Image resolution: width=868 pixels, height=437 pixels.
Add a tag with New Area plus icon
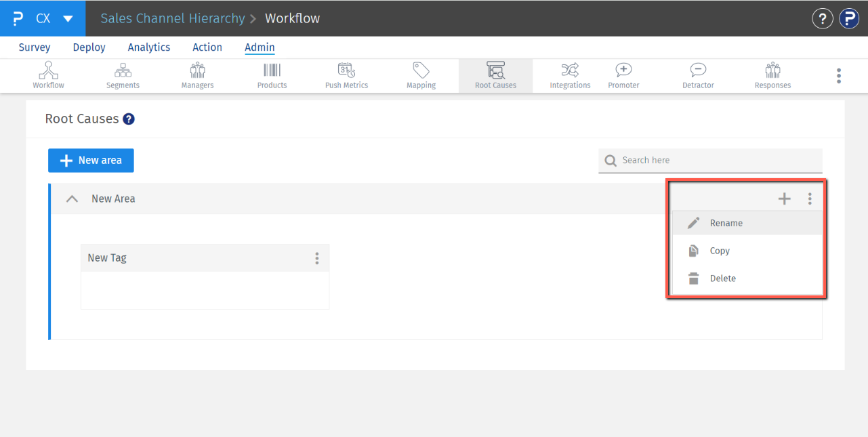pos(784,199)
